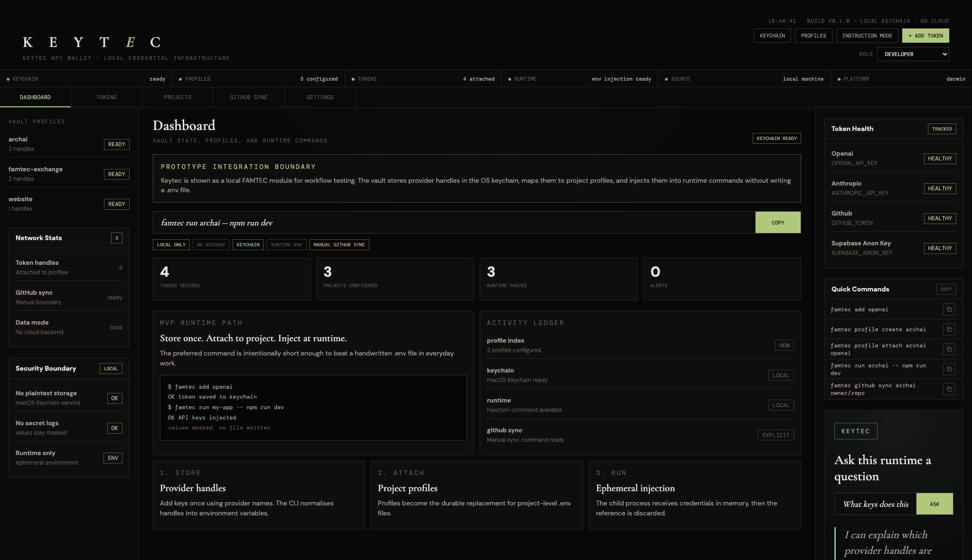972x560 pixels.
Task: Select the famtec-exchange vault profile
Action: pyautogui.click(x=69, y=174)
